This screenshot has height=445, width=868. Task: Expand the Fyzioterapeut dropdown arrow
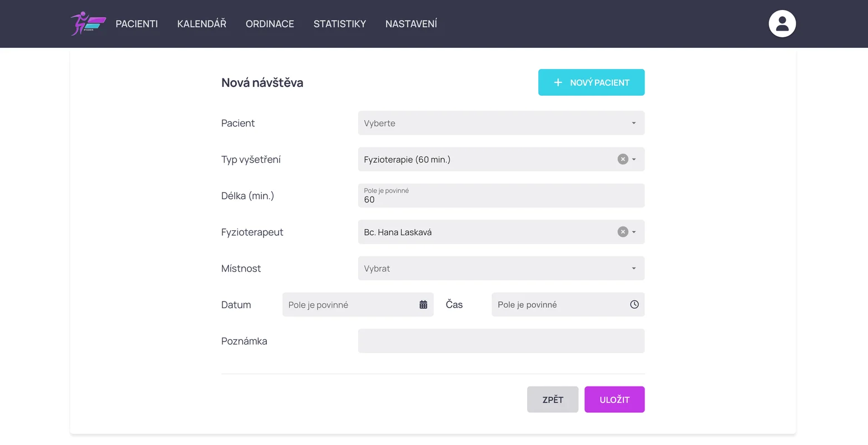tap(634, 232)
